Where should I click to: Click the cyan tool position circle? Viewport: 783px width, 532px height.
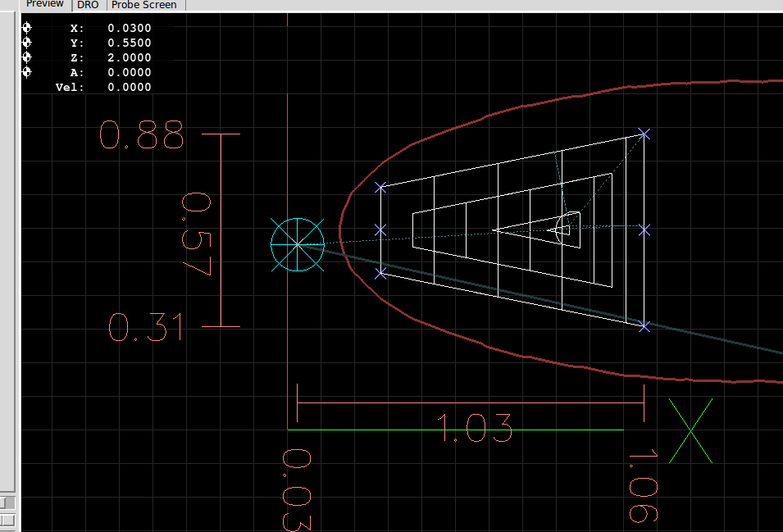pos(298,244)
